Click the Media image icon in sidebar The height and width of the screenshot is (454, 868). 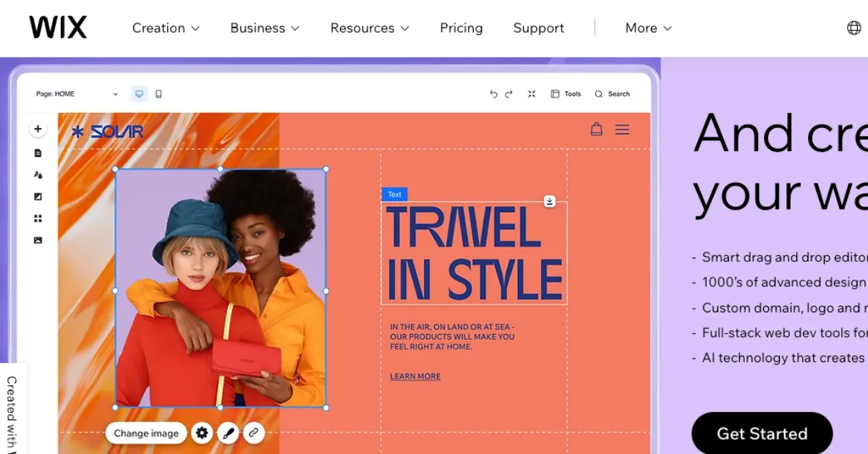click(x=38, y=240)
